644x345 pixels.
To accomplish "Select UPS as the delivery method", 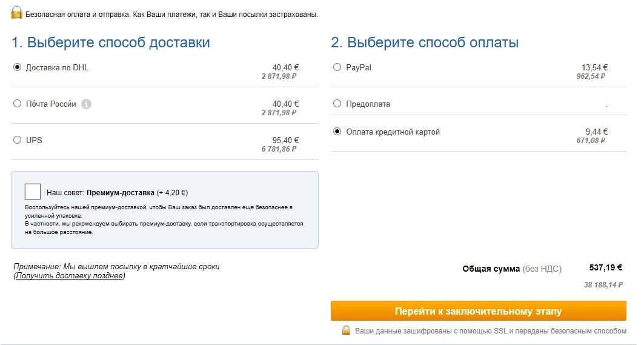I will [17, 140].
